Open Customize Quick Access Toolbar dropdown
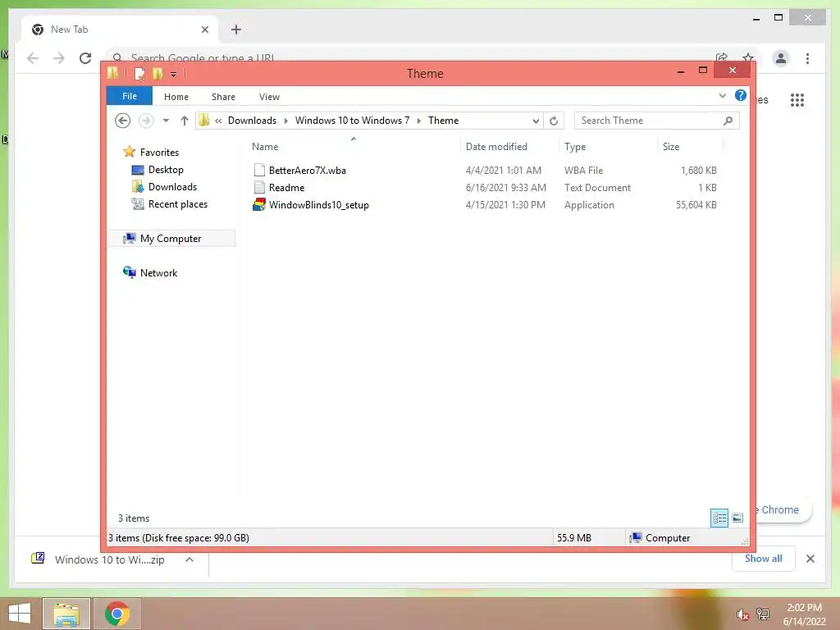 pyautogui.click(x=174, y=75)
